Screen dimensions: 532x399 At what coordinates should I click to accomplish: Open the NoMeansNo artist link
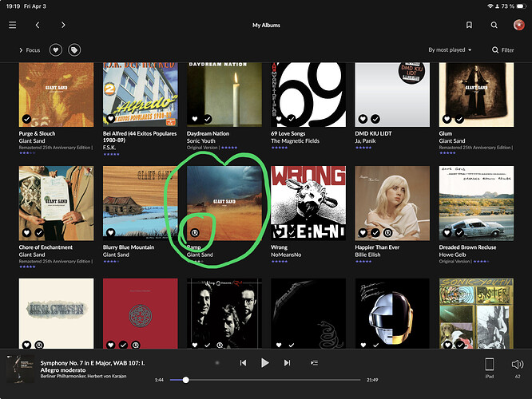click(x=286, y=255)
